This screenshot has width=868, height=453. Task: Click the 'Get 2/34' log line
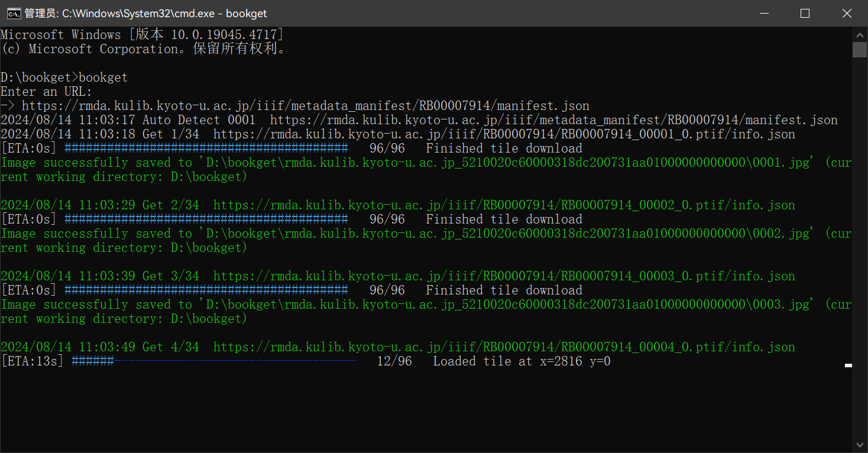tap(398, 205)
